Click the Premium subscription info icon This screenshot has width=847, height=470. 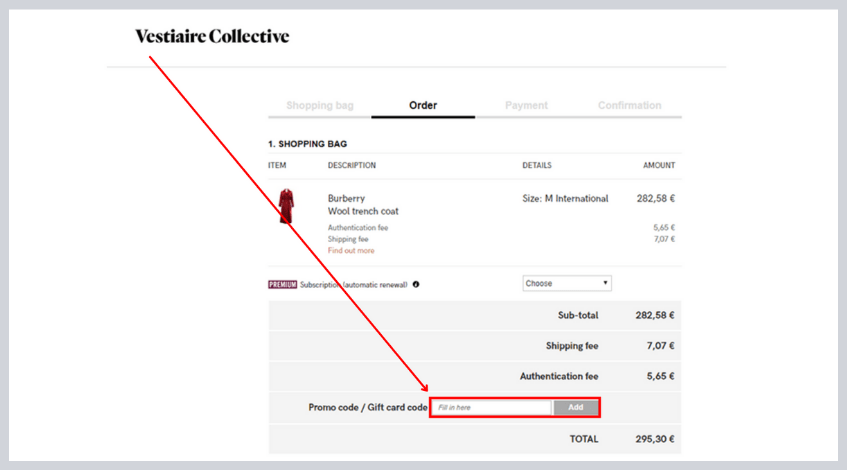coord(416,284)
